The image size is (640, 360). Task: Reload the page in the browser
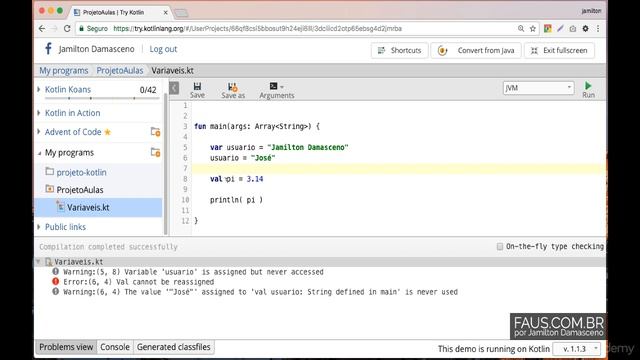tap(67, 29)
